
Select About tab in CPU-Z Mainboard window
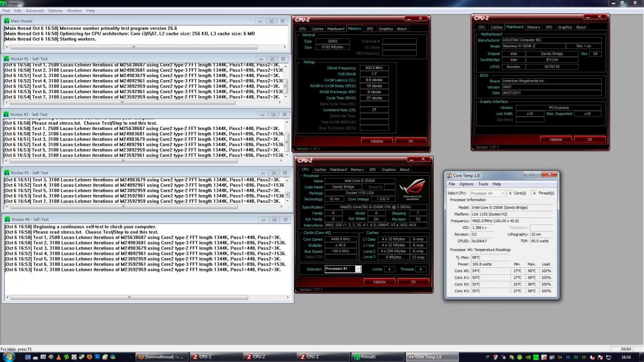point(581,27)
